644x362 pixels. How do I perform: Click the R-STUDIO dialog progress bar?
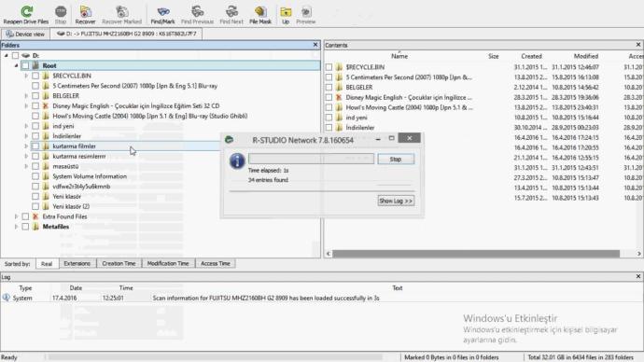coord(311,159)
